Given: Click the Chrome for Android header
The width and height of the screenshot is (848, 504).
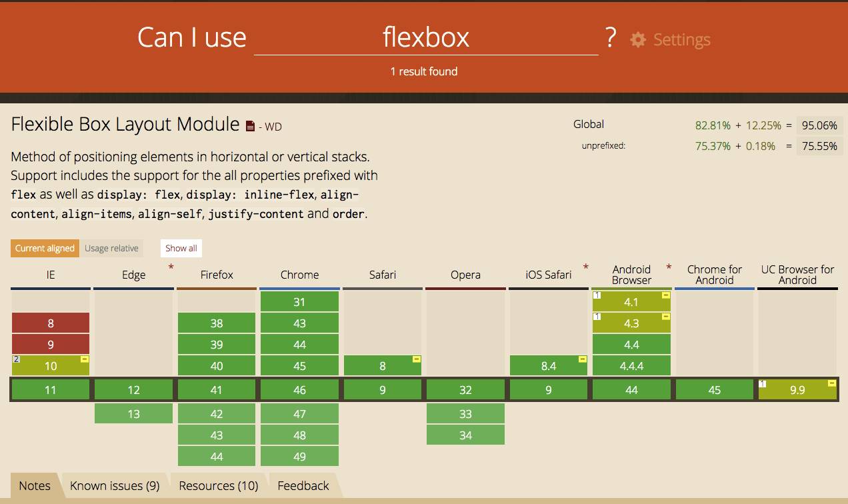Looking at the screenshot, I should point(715,275).
